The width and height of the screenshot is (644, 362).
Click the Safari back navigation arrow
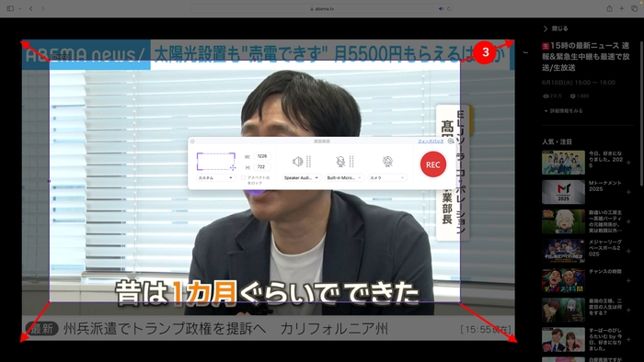tap(30, 8)
